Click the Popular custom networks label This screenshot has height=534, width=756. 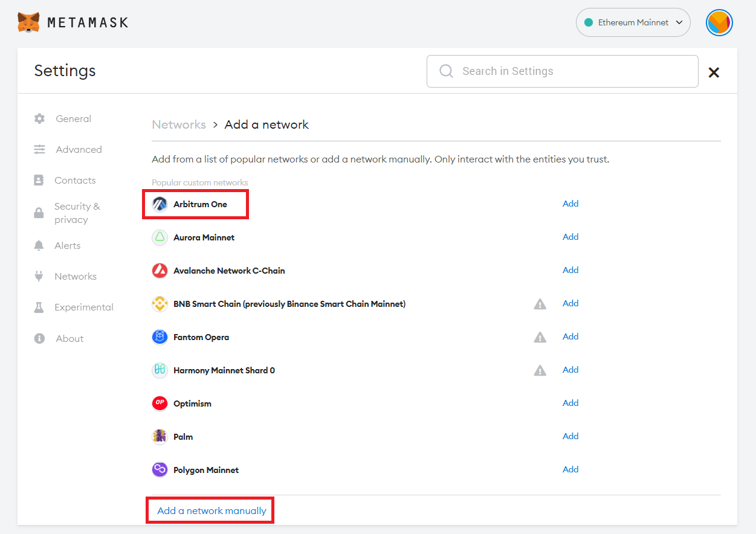200,182
